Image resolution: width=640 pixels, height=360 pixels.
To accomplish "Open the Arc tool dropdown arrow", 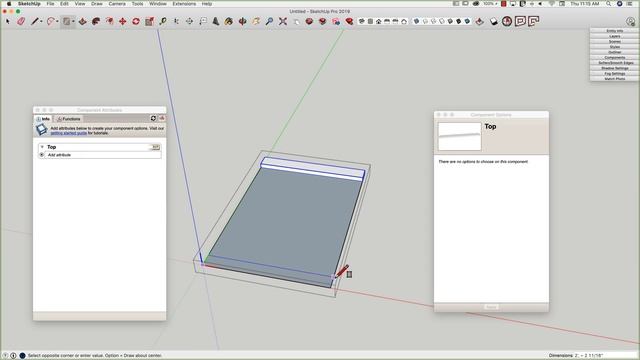I will tap(57, 22).
